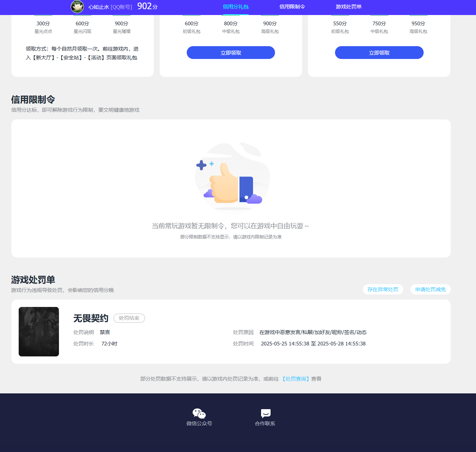
Task: Click the lotus user avatar in header
Action: (77, 7)
